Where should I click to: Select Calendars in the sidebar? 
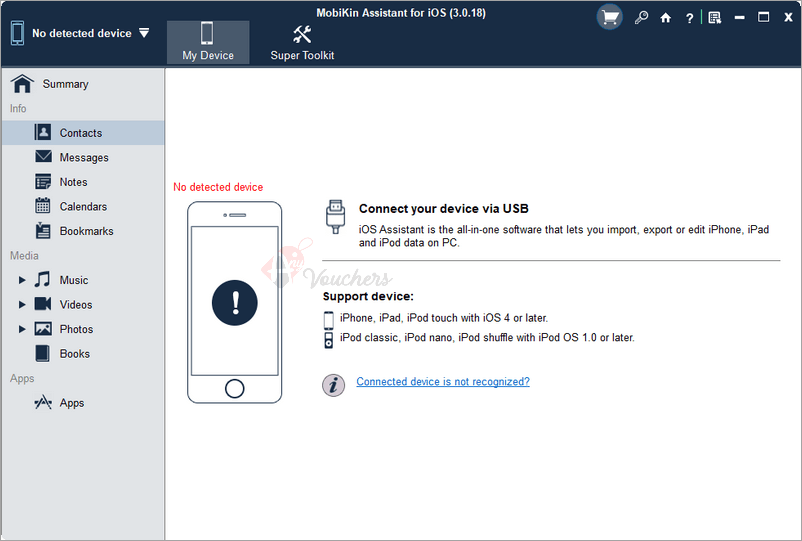point(83,207)
